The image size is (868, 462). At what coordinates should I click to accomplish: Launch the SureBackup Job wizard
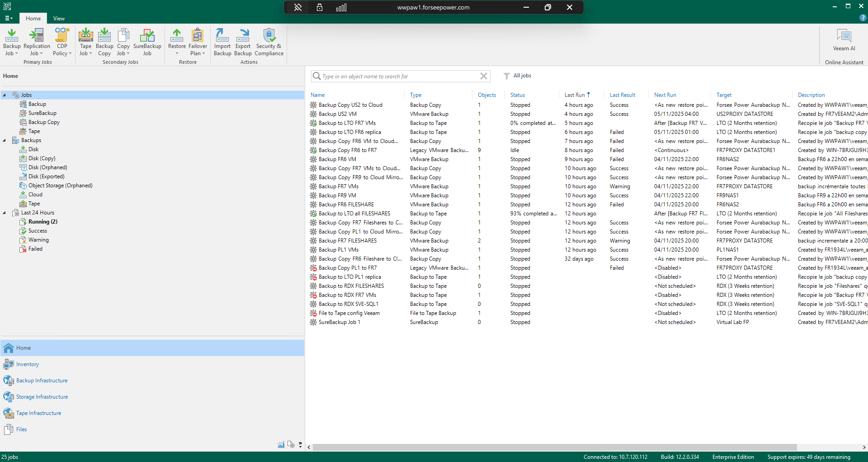(x=147, y=41)
